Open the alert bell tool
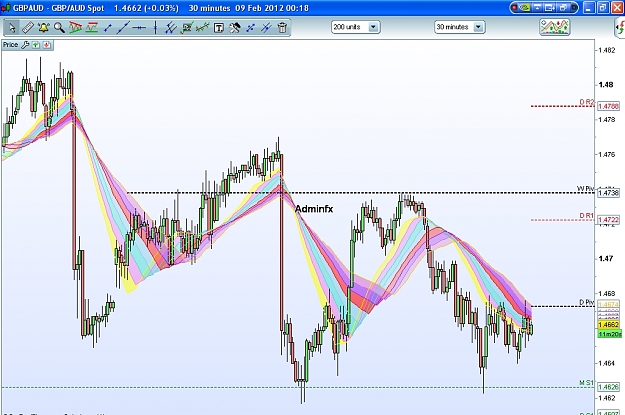 click(x=43, y=28)
